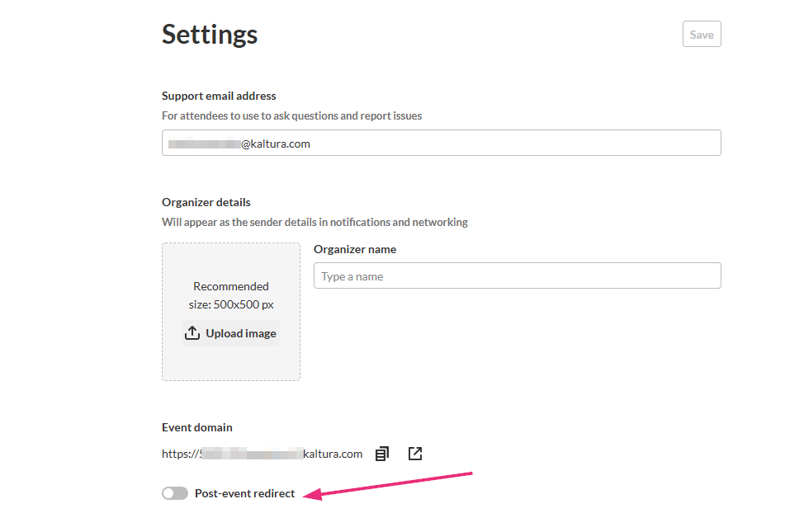Click the @kaltura.com email text
This screenshot has height=532, width=785.
275,144
